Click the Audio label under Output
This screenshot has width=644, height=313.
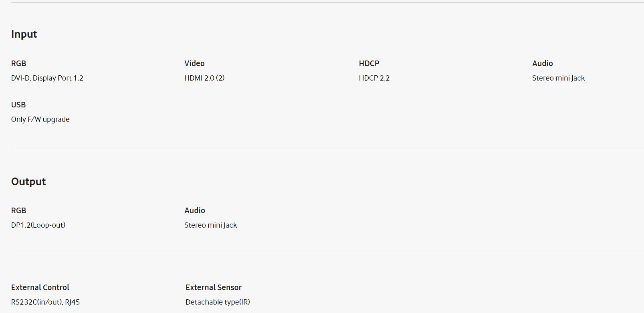click(195, 210)
